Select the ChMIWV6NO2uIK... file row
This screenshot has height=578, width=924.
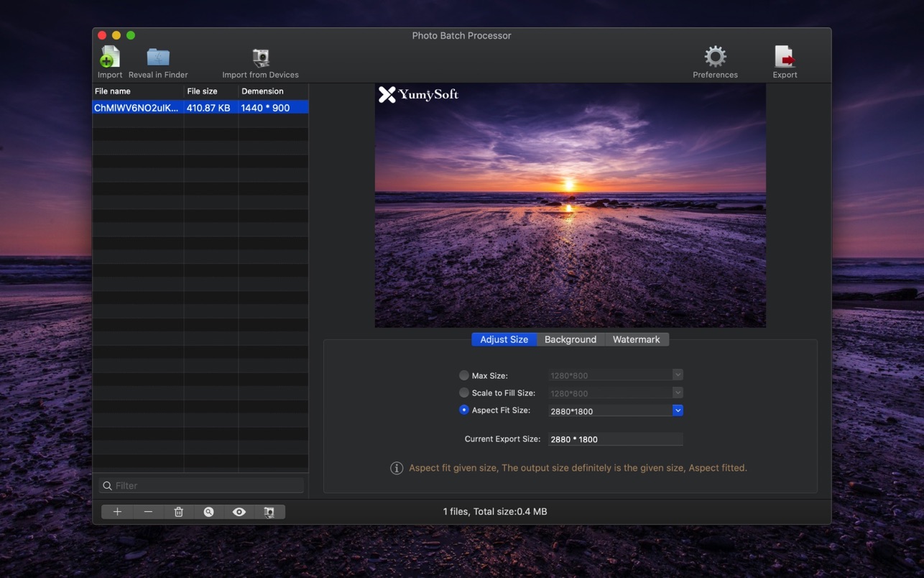(200, 108)
